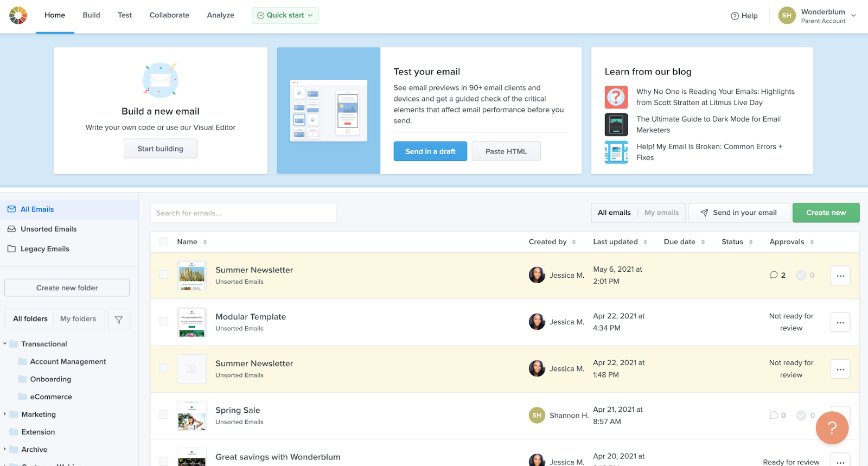
Task: Click the Litmus color wheel logo
Action: pyautogui.click(x=18, y=15)
